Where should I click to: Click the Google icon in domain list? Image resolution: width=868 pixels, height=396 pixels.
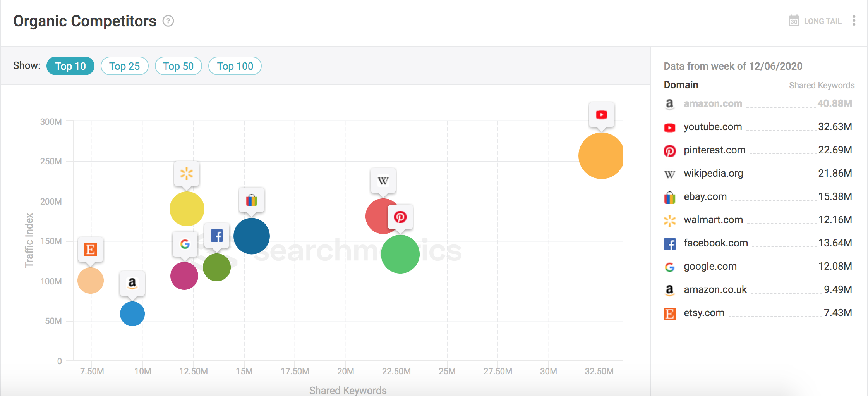point(669,267)
